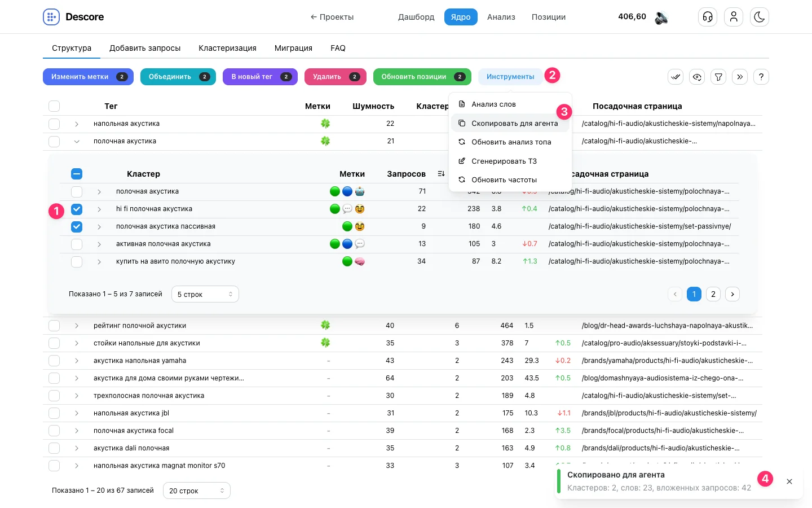This screenshot has height=508, width=812.
Task: Go to Дашборд in top navigation
Action: point(416,17)
